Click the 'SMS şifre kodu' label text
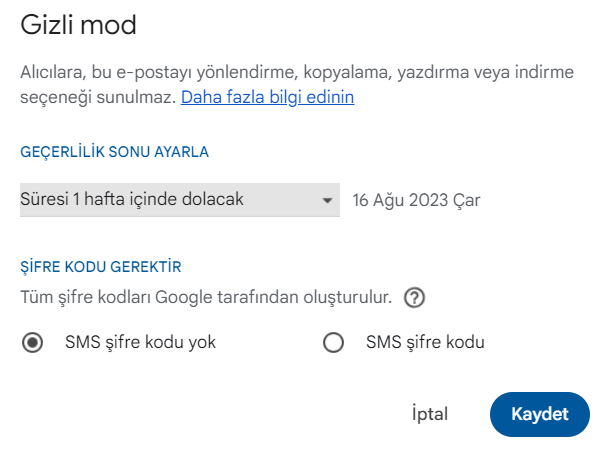 pos(425,343)
